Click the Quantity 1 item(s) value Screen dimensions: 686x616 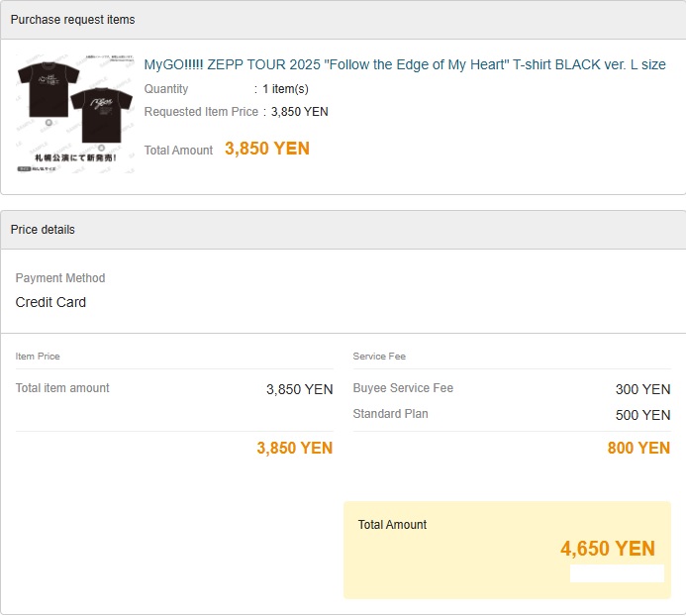[x=285, y=89]
